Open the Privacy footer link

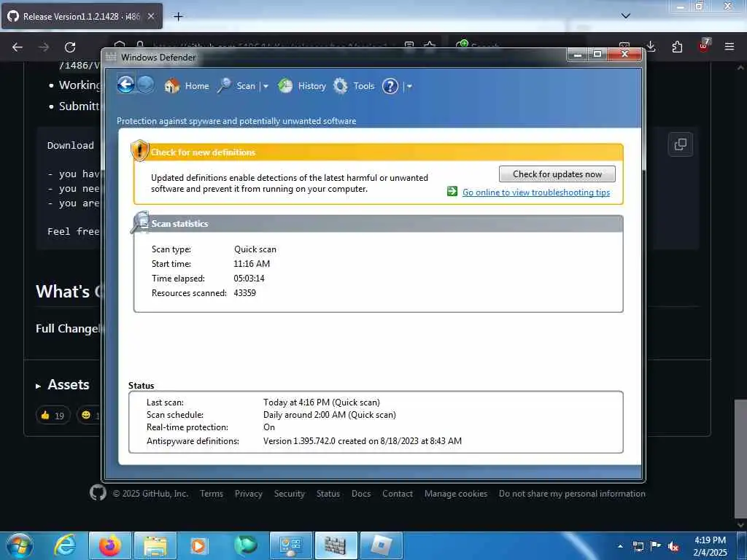(248, 494)
